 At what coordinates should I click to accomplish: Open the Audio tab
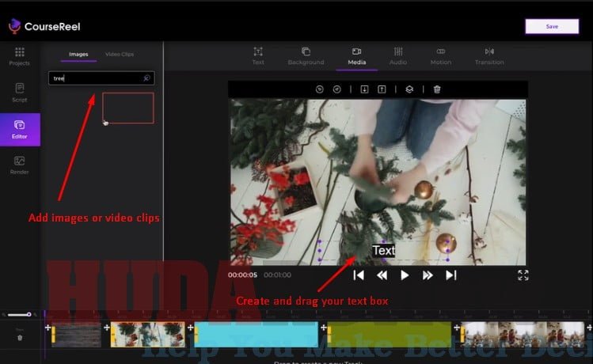coord(398,56)
